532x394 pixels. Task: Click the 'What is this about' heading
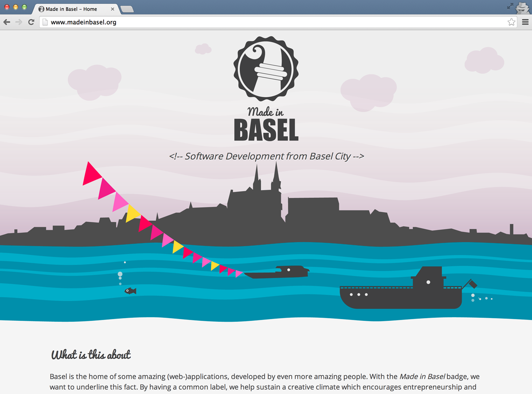point(91,355)
